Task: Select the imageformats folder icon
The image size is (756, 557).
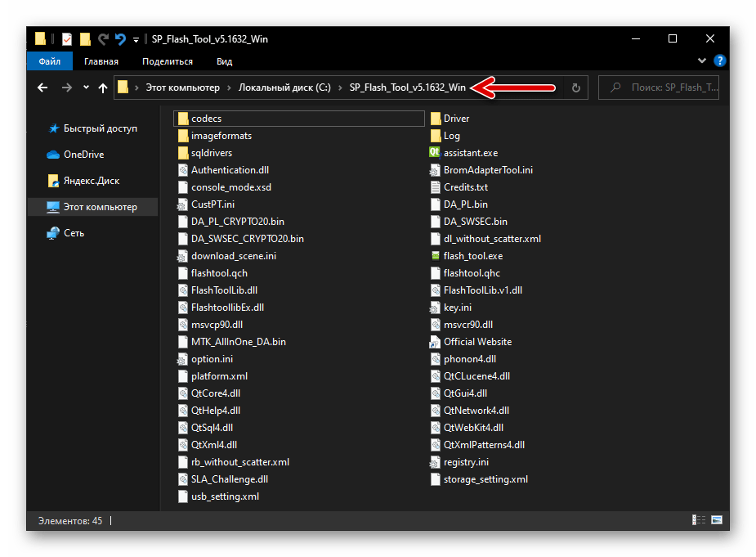Action: pos(183,136)
